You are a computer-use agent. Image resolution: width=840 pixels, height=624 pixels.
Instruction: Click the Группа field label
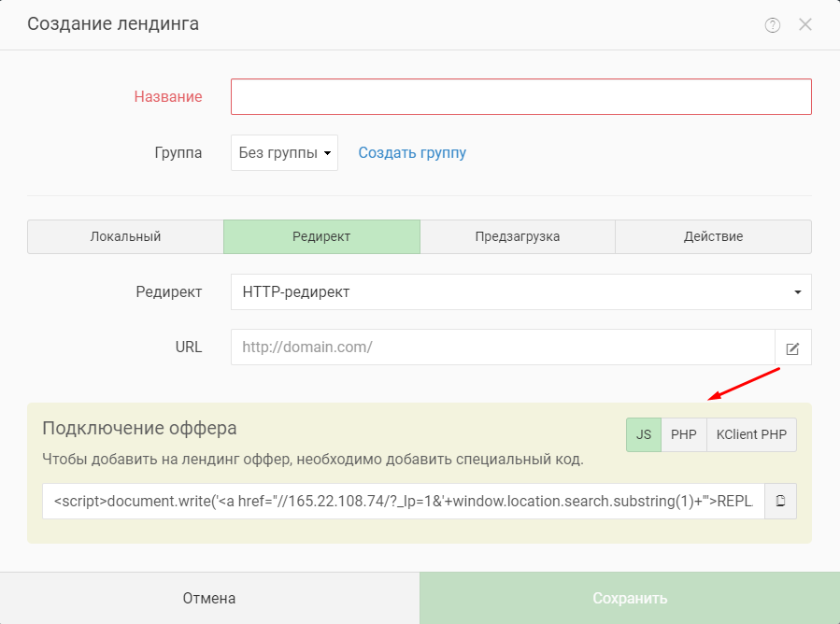[178, 153]
